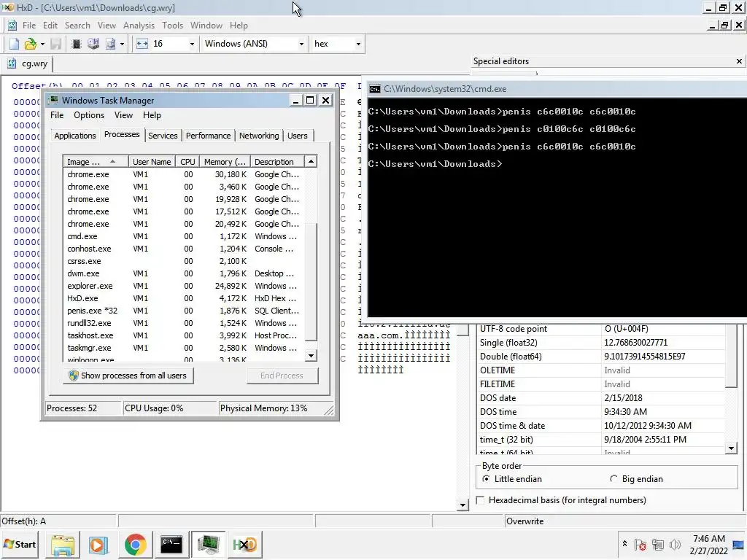Click the shield icon on Show processes button
747x560 pixels.
tap(74, 376)
